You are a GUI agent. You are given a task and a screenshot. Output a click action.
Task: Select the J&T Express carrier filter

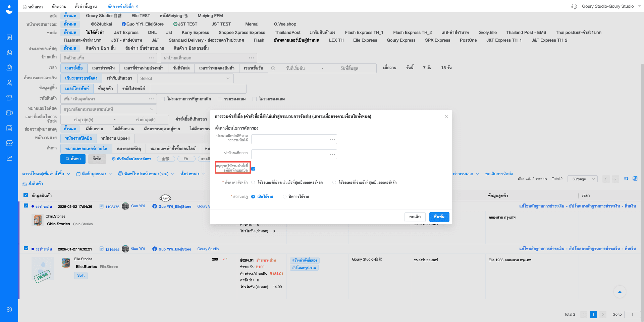coord(126,33)
